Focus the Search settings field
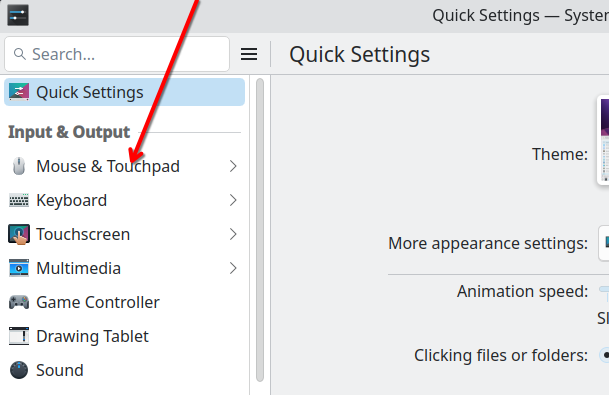Image resolution: width=609 pixels, height=395 pixels. [x=117, y=54]
